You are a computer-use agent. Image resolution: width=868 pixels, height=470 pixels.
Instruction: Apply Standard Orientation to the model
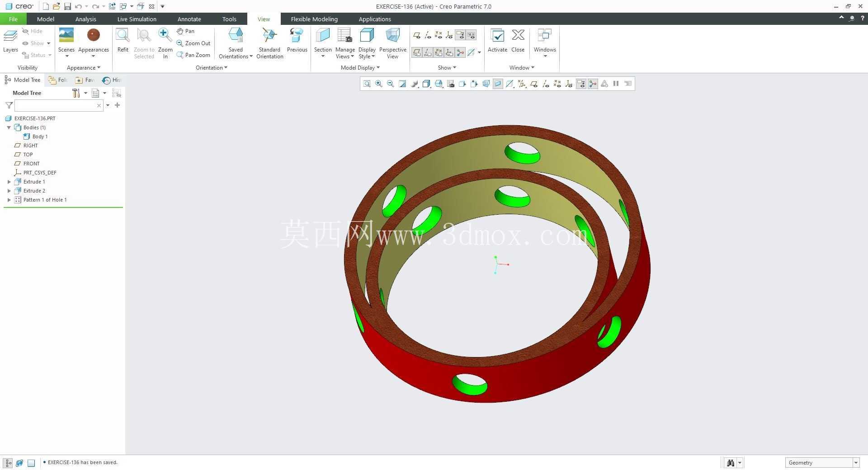(269, 43)
